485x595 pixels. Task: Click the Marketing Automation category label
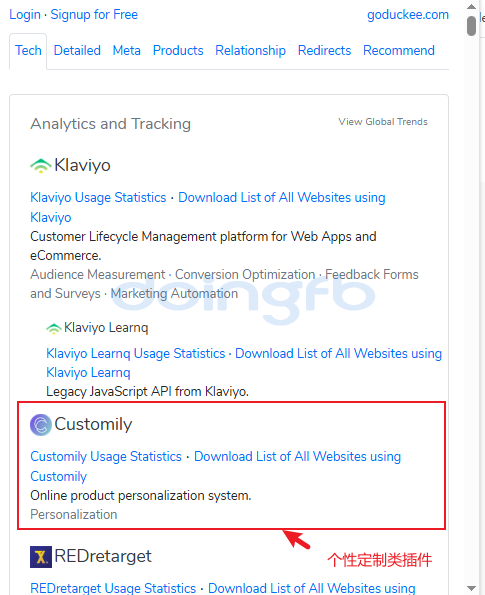point(174,293)
